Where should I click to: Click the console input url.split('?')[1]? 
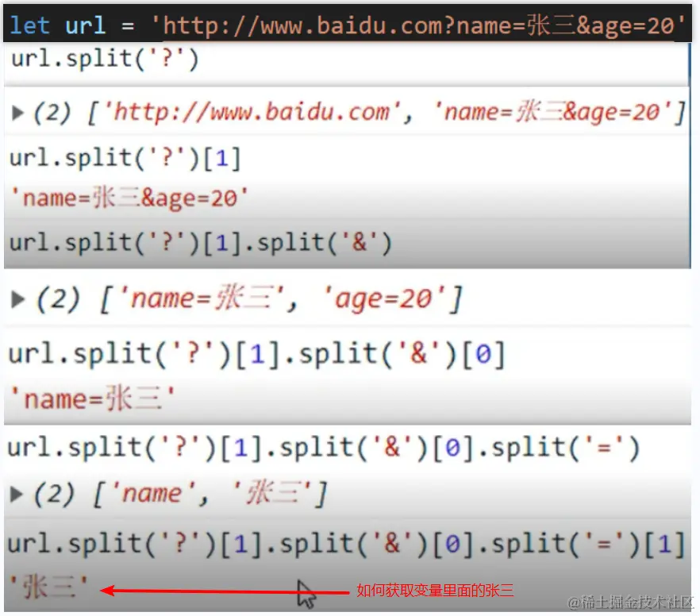125,157
